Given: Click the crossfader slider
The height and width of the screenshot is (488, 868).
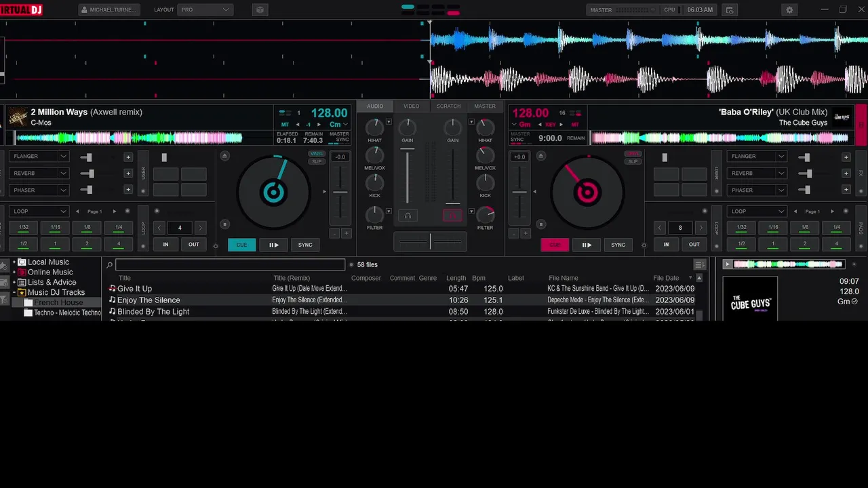Looking at the screenshot, I should [430, 241].
